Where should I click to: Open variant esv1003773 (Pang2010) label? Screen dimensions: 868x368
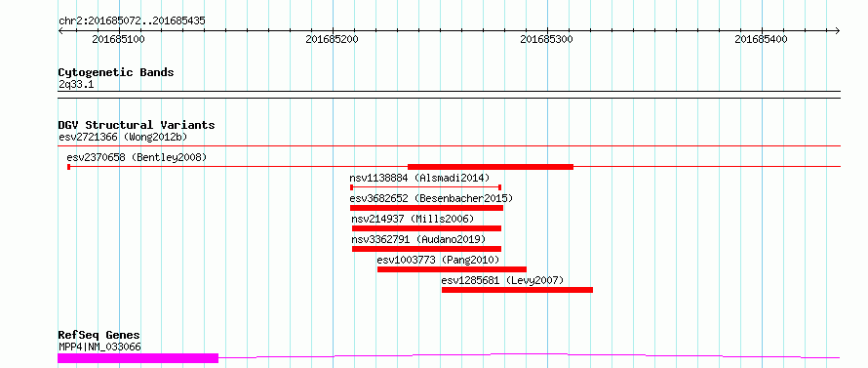pyautogui.click(x=438, y=260)
